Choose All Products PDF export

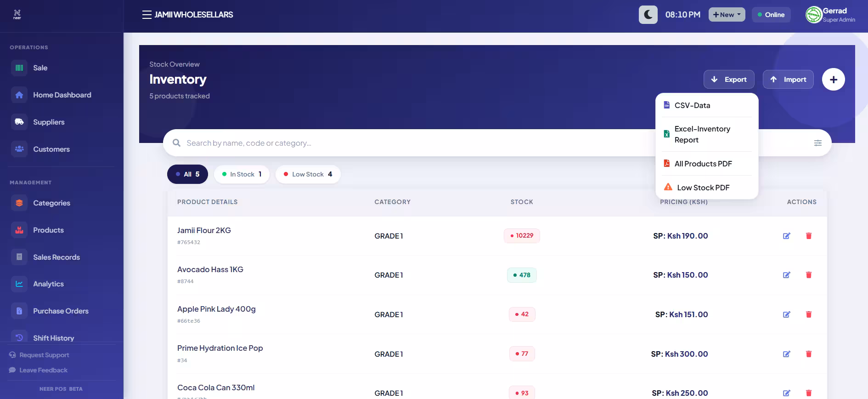[707, 164]
